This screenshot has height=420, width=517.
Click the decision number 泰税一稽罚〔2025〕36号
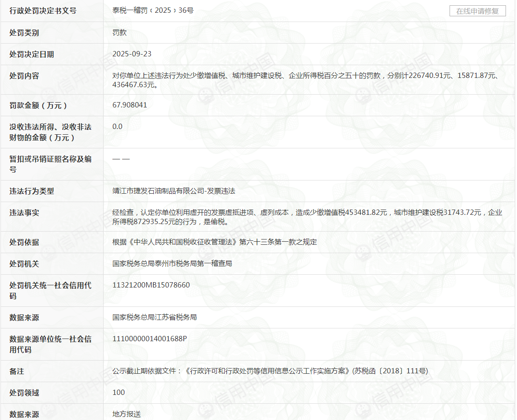(x=153, y=11)
